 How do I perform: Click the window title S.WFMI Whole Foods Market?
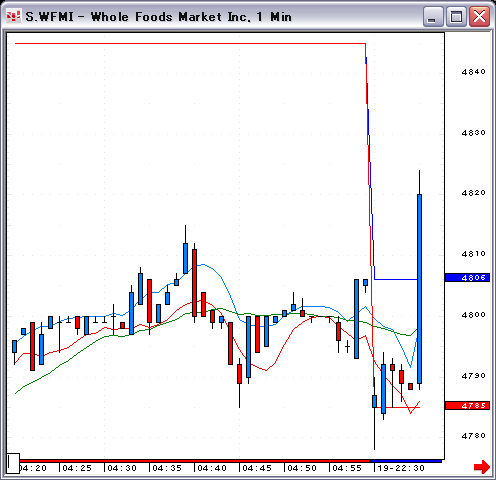point(158,17)
